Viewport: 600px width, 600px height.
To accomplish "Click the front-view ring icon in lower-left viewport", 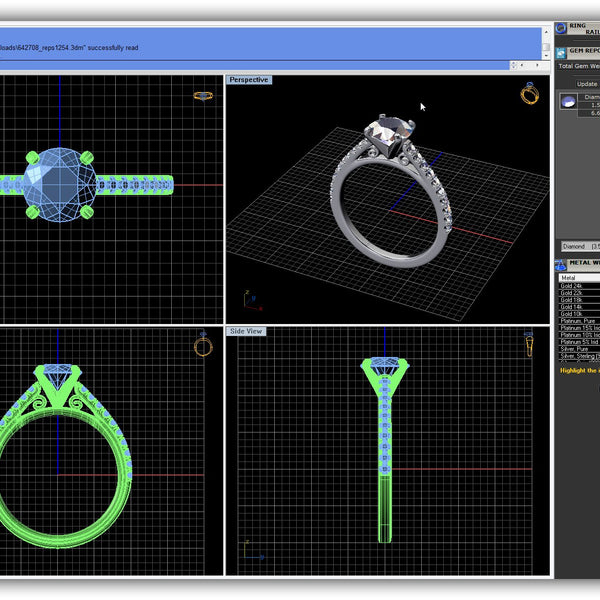I will [x=203, y=346].
